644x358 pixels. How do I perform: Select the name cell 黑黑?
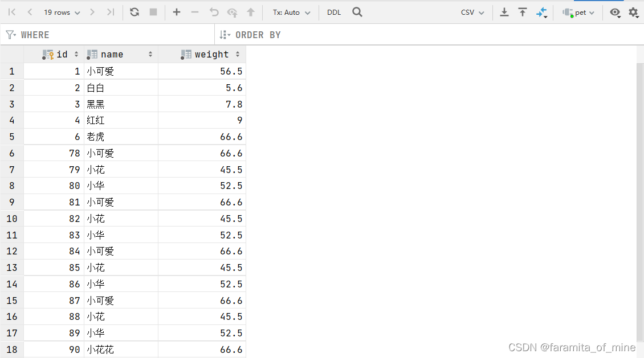pos(121,104)
